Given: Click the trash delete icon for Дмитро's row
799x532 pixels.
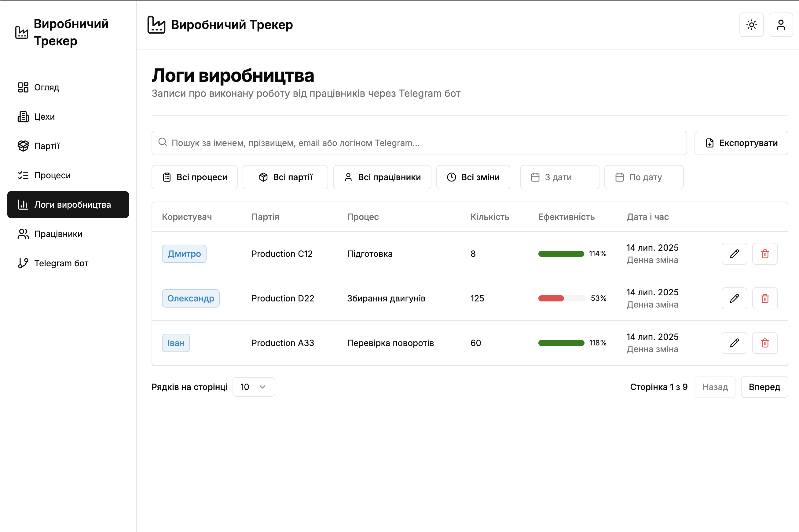Looking at the screenshot, I should (764, 254).
